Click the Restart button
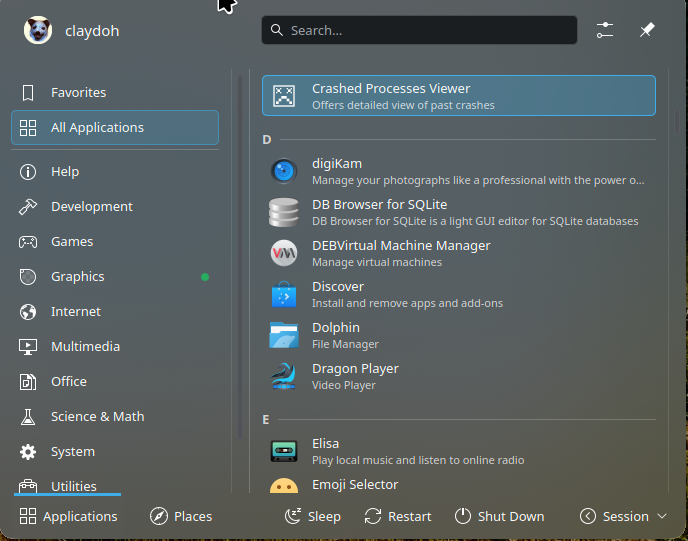The width and height of the screenshot is (688, 541). pyautogui.click(x=398, y=516)
